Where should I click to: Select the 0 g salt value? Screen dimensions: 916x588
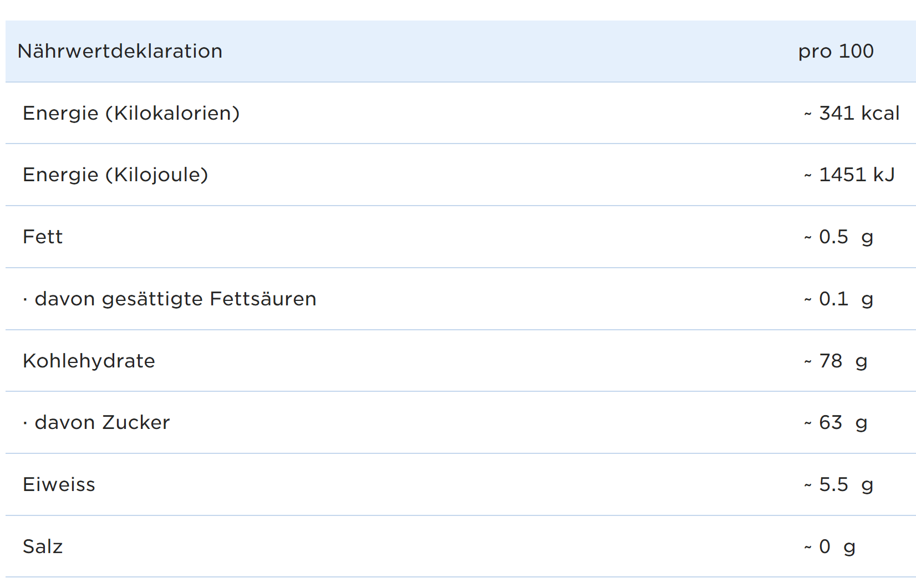pos(837,546)
